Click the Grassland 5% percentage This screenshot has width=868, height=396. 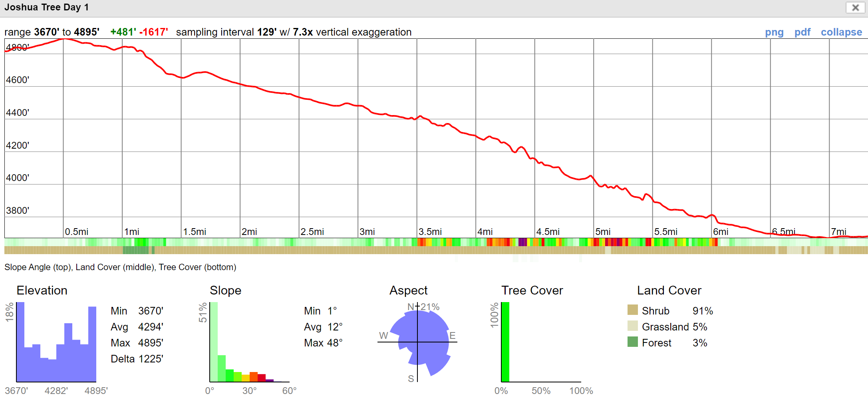coord(700,327)
